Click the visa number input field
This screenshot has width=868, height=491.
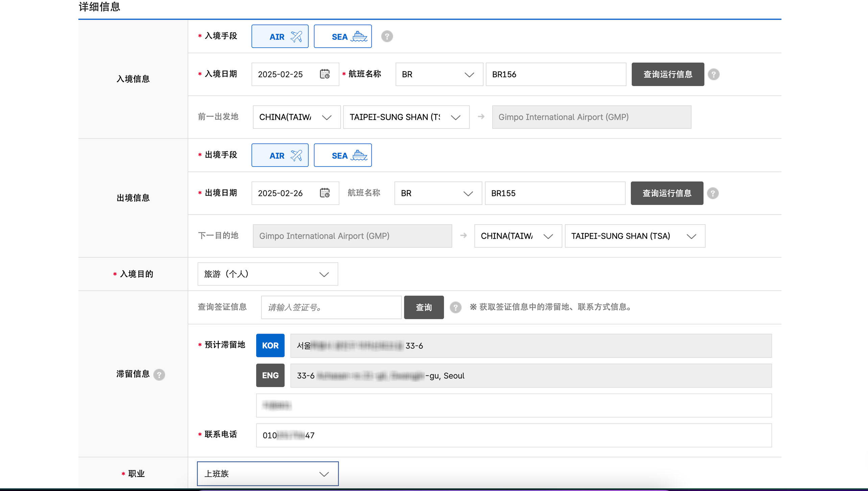click(331, 307)
